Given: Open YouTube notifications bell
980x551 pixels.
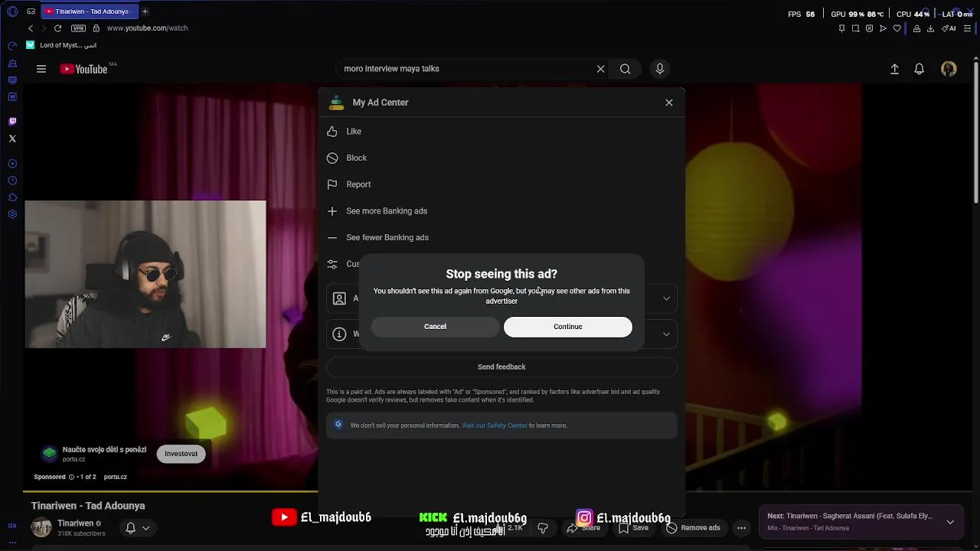Looking at the screenshot, I should pyautogui.click(x=920, y=69).
